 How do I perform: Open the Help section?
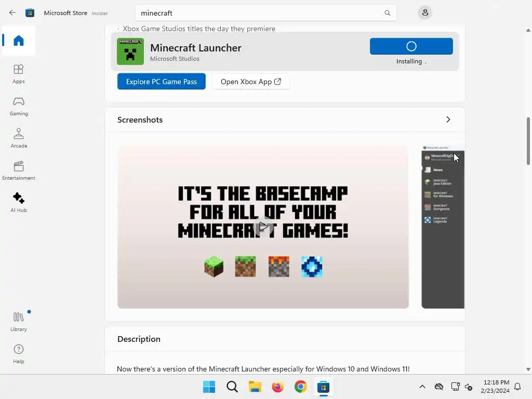[19, 354]
